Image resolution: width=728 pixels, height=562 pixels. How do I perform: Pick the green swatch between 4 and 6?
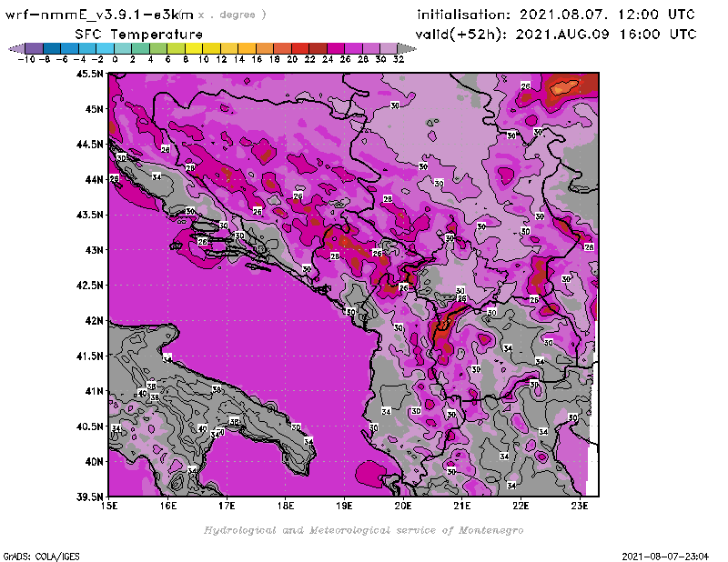click(x=157, y=47)
